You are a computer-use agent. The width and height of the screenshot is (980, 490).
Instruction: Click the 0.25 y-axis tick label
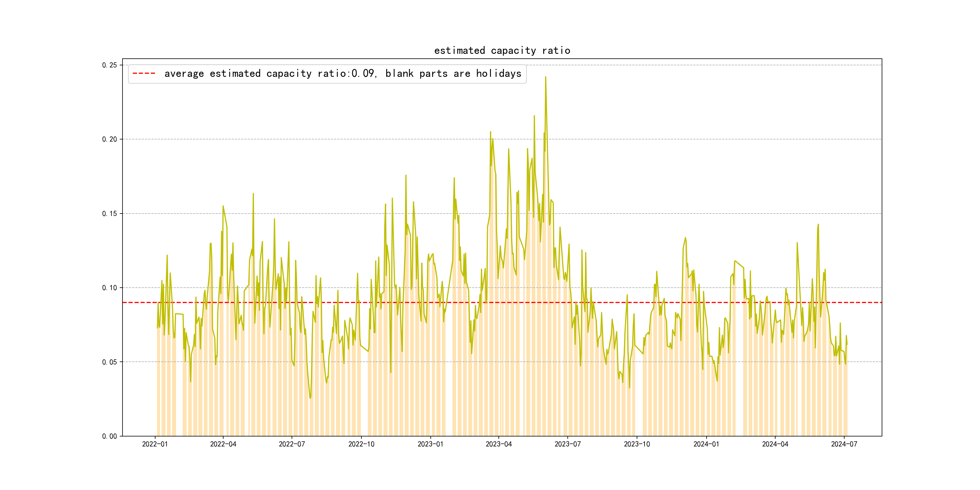109,65
